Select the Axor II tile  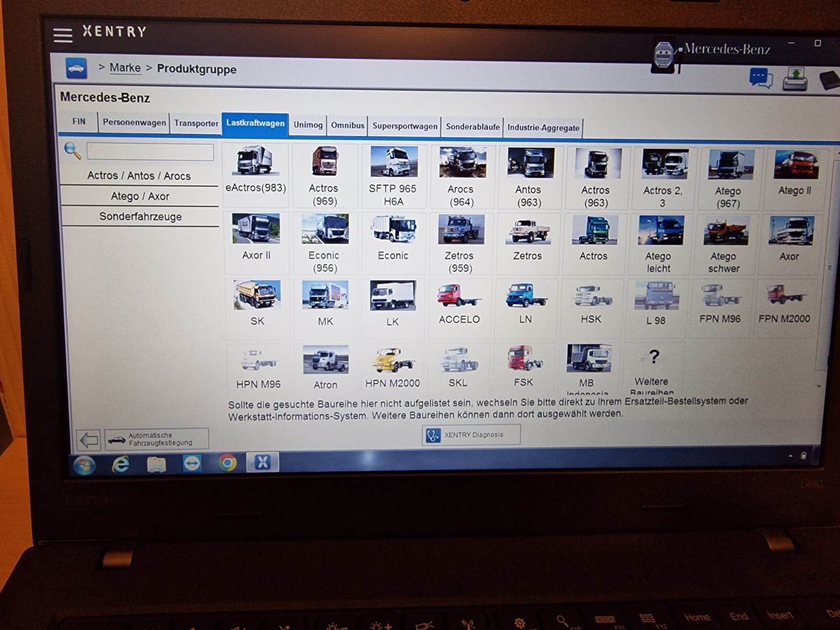(256, 243)
